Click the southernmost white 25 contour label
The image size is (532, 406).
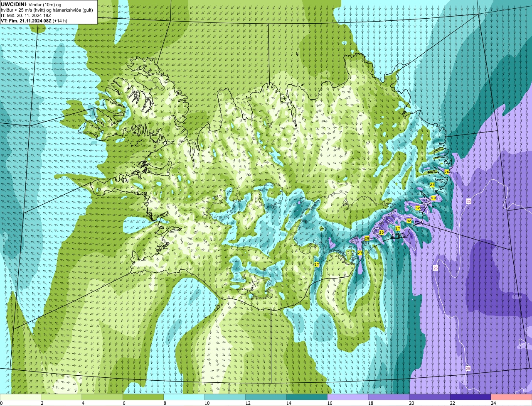(x=468, y=368)
